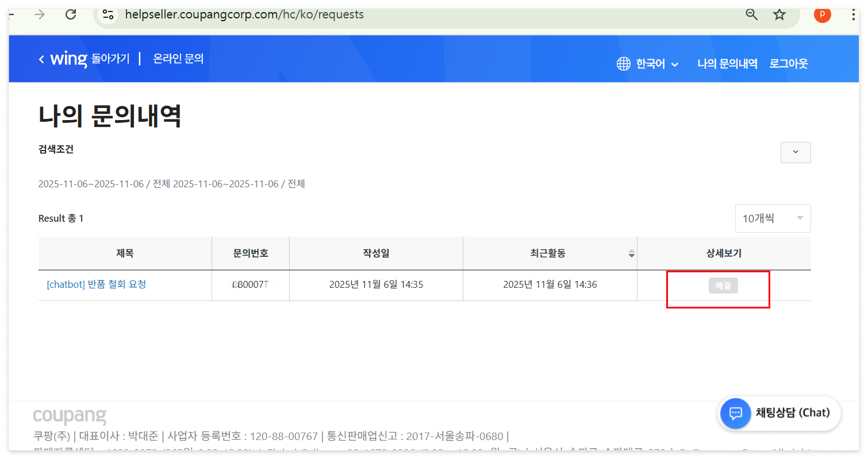Click the zoom magnifier icon in address bar

(751, 15)
